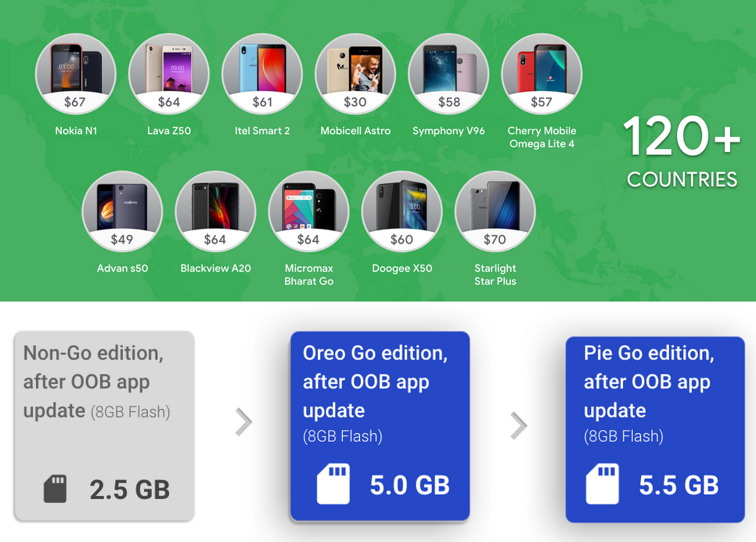
Task: Click the Symphony V96 phone thumbnail
Action: 448,74
